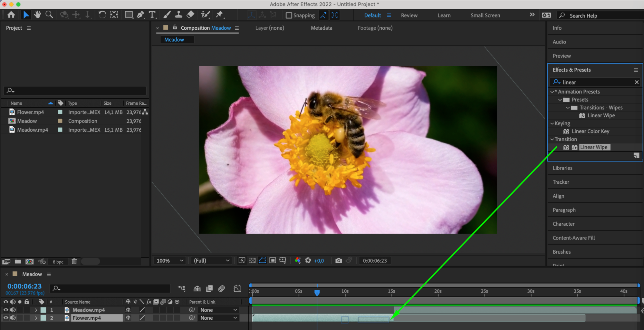Mute audio of Flower.mp4 layer
This screenshot has height=330, width=644.
tap(13, 318)
